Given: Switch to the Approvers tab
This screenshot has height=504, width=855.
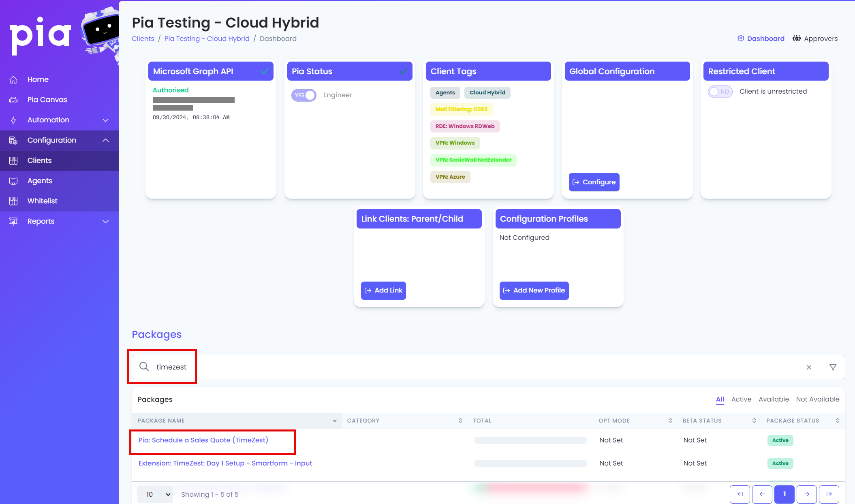Looking at the screenshot, I should (815, 38).
